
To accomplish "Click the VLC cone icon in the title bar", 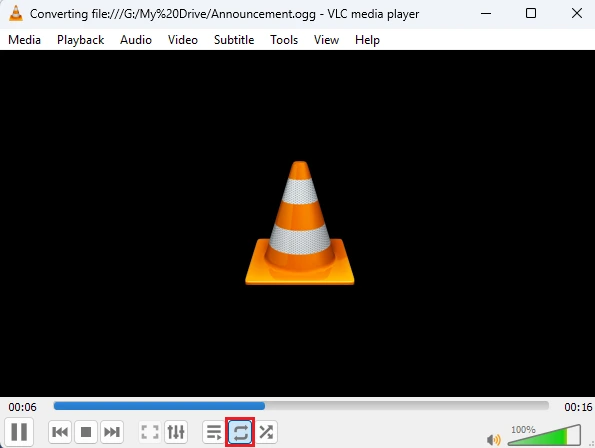I will pos(16,14).
